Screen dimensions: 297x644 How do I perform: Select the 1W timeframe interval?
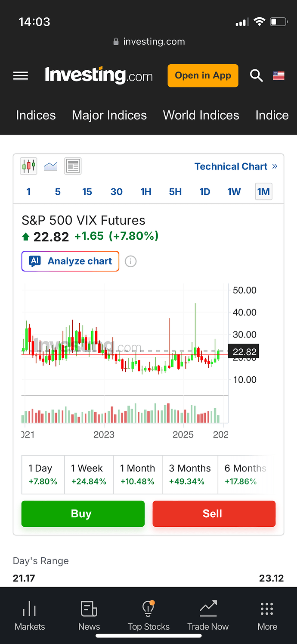[x=234, y=192]
